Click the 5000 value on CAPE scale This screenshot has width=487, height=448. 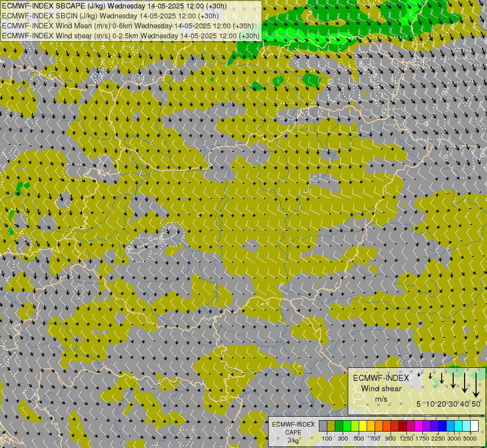[470, 439]
